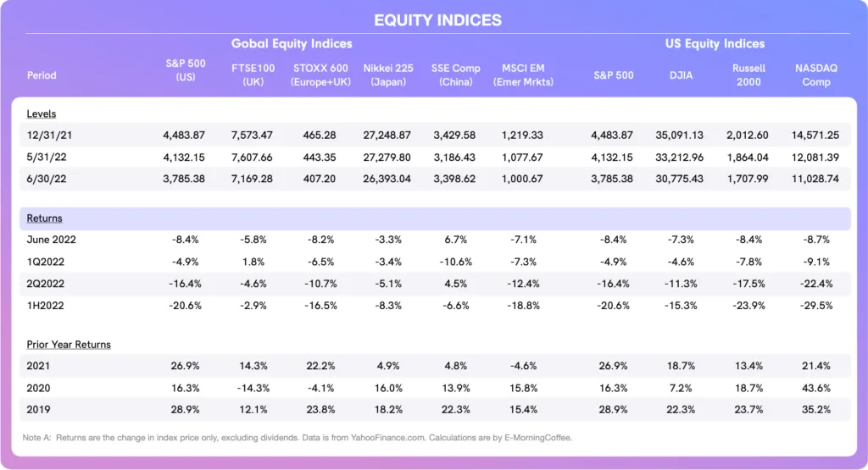Click the Period column header
The width and height of the screenshot is (868, 470).
pos(42,75)
